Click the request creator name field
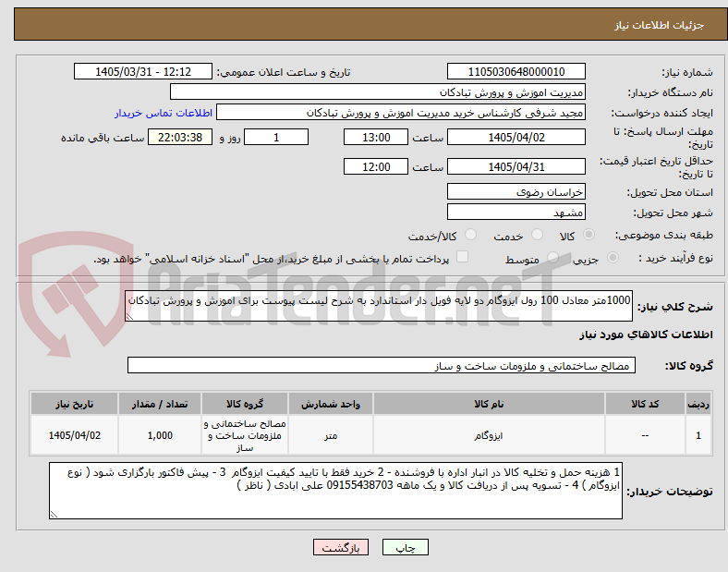 [401, 113]
